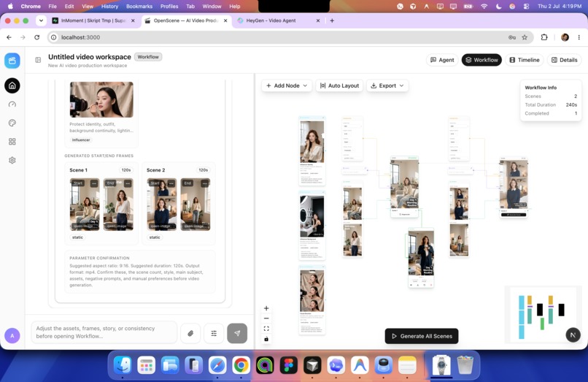Select the Scene 2 End frame thumbnail
This screenshot has height=382, width=588.
(196, 205)
